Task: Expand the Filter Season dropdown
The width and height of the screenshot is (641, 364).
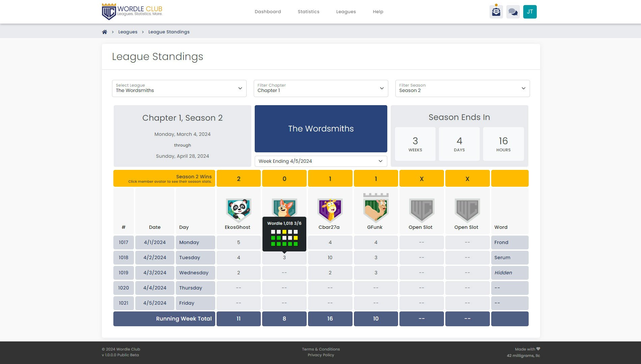Action: click(463, 88)
